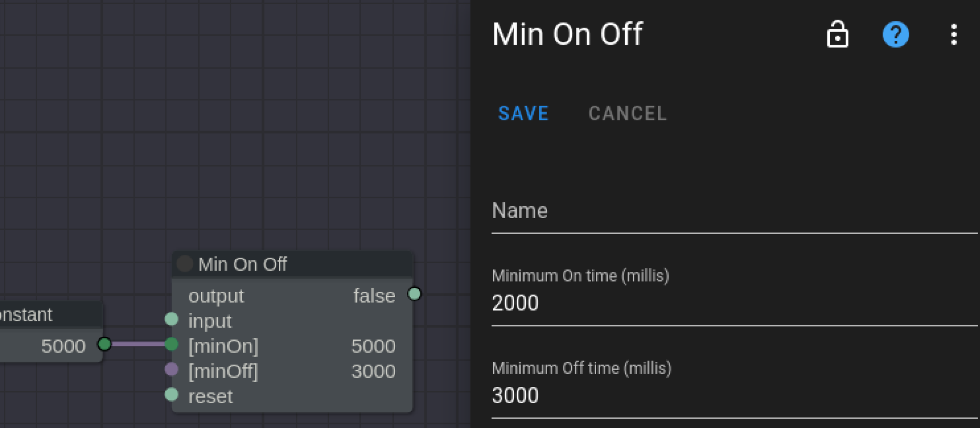Click the Constant node's output port
This screenshot has height=428, width=980.
coord(104,344)
